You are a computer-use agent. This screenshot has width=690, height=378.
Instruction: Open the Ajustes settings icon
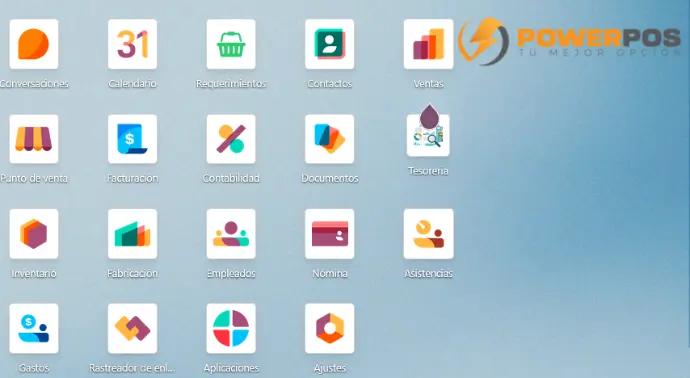[330, 328]
